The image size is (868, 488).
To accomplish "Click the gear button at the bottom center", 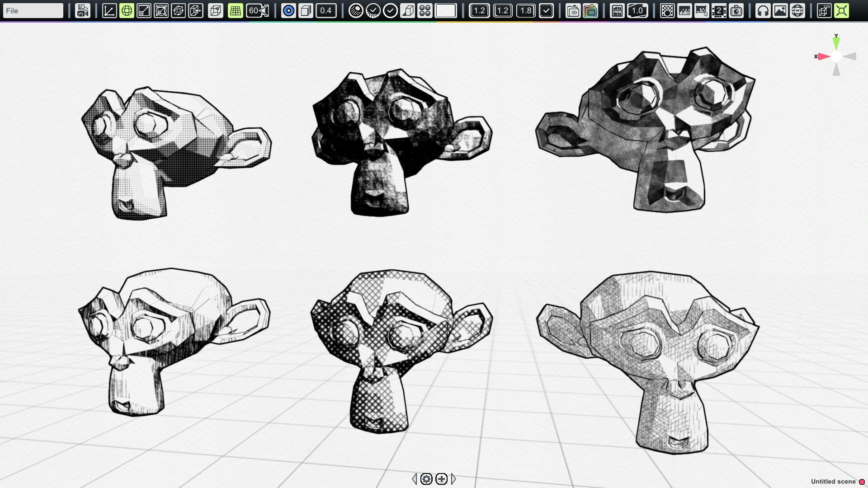I will click(x=426, y=479).
